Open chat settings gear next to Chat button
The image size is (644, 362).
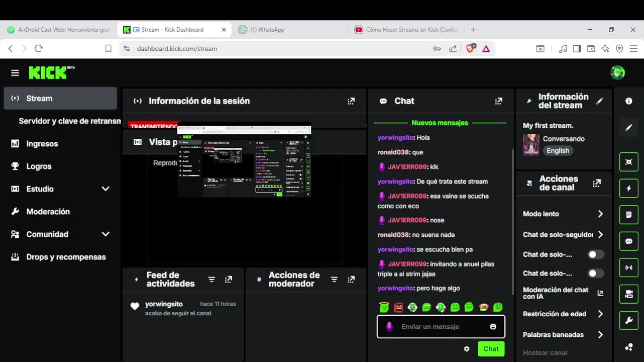click(467, 349)
